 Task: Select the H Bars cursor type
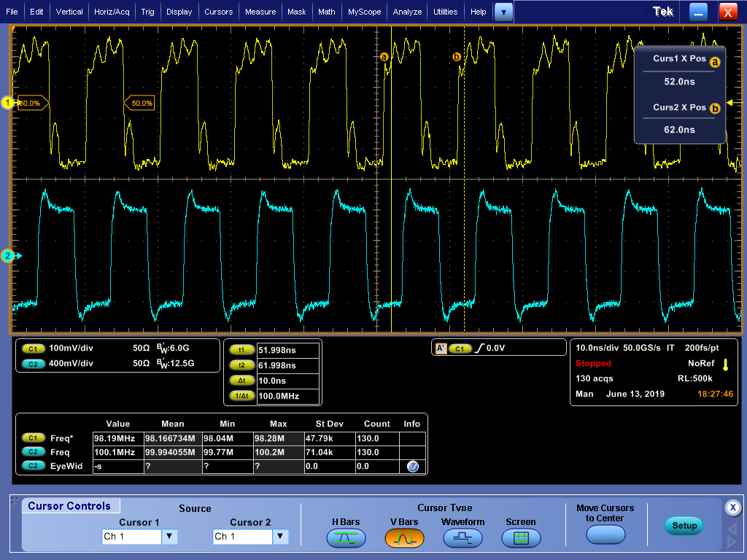[346, 538]
